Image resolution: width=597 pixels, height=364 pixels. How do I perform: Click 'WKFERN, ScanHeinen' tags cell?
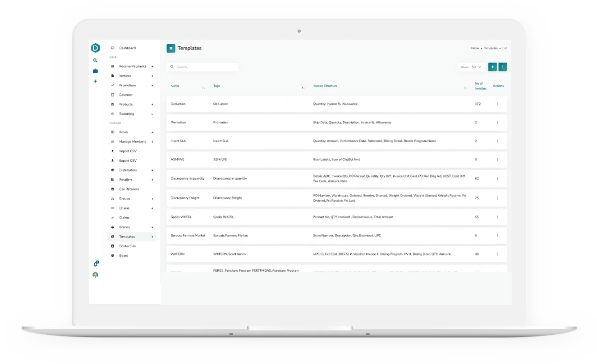(x=230, y=254)
